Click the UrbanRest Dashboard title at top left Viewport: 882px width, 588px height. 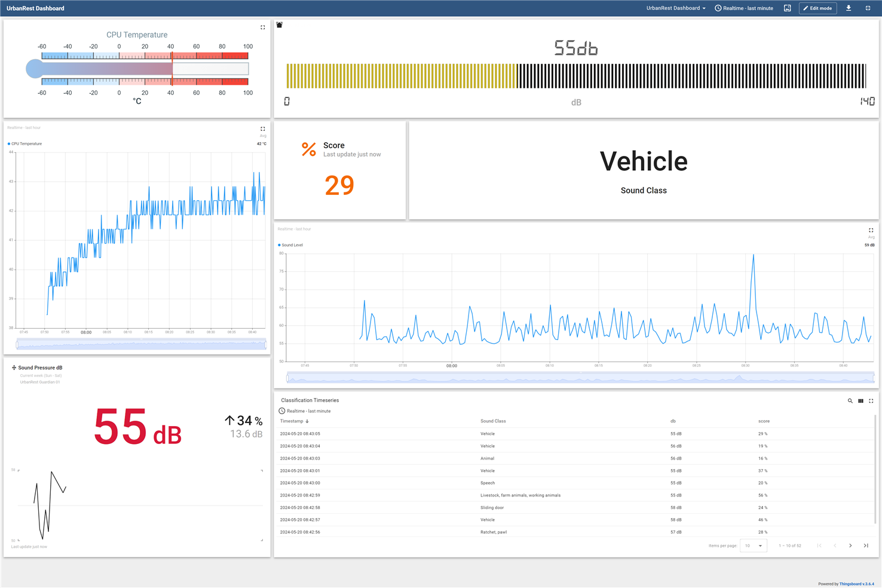(35, 8)
